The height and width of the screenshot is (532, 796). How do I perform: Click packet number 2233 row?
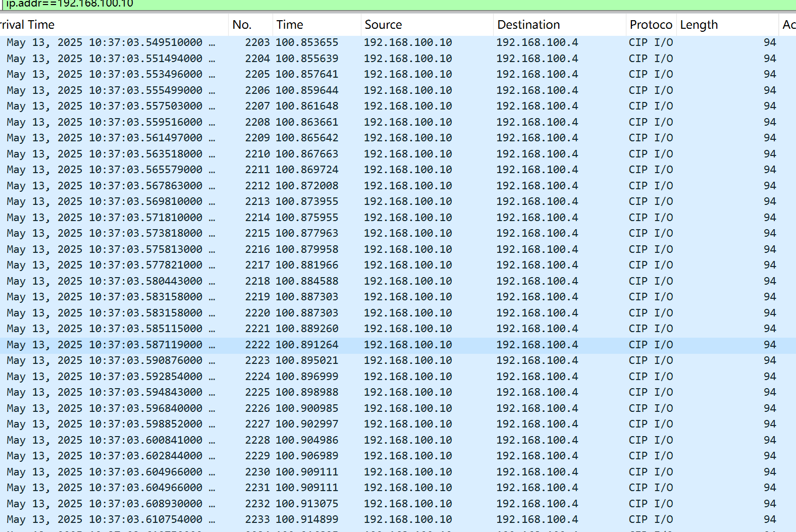click(257, 519)
